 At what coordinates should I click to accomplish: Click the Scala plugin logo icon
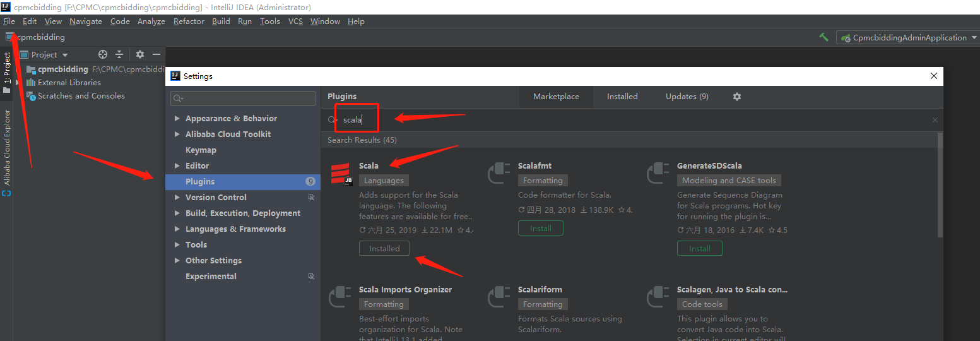point(341,173)
